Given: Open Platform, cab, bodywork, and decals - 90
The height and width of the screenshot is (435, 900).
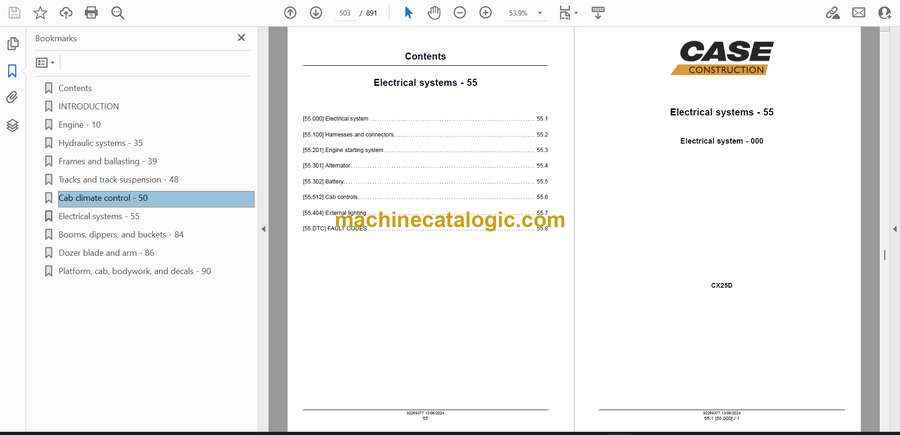Looking at the screenshot, I should [x=135, y=271].
